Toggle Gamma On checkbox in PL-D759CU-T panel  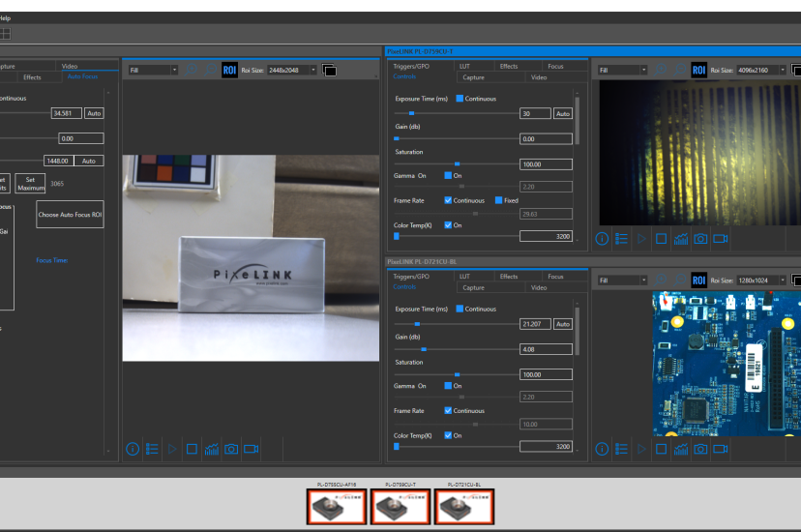tap(448, 176)
